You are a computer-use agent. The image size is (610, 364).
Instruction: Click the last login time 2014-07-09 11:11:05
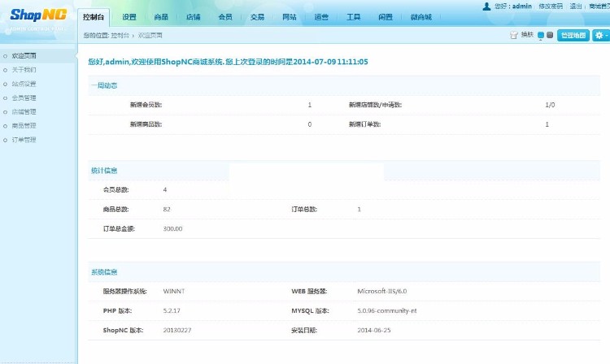[x=330, y=62]
